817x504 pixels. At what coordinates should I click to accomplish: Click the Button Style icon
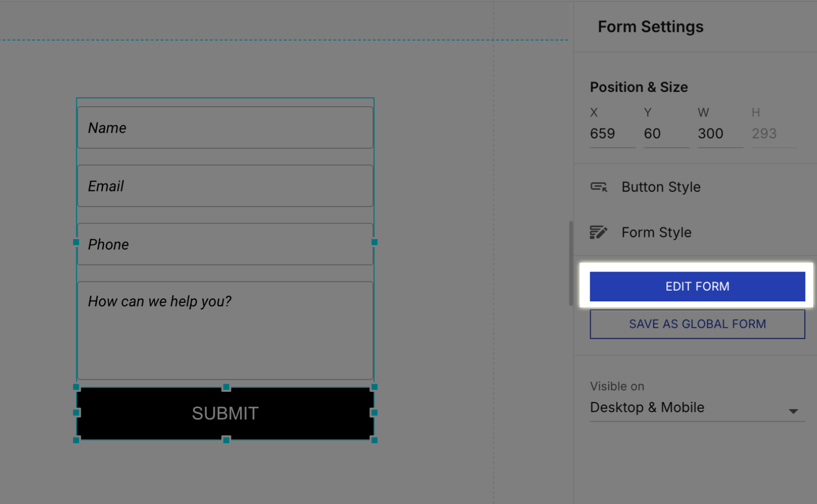coord(599,187)
